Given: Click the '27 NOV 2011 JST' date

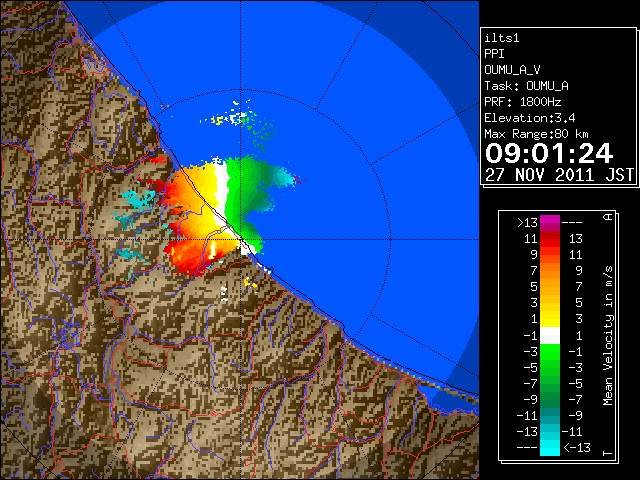Looking at the screenshot, I should pyautogui.click(x=559, y=175).
